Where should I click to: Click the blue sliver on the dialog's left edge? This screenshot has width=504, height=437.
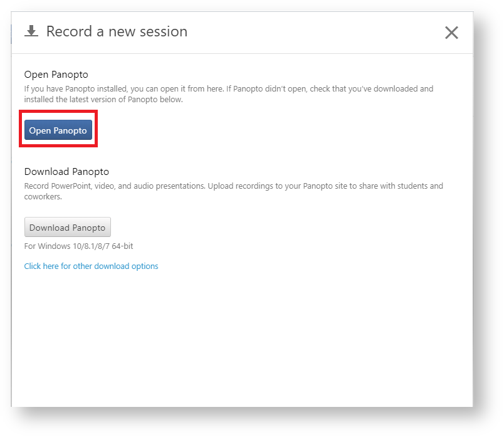pos(11,34)
